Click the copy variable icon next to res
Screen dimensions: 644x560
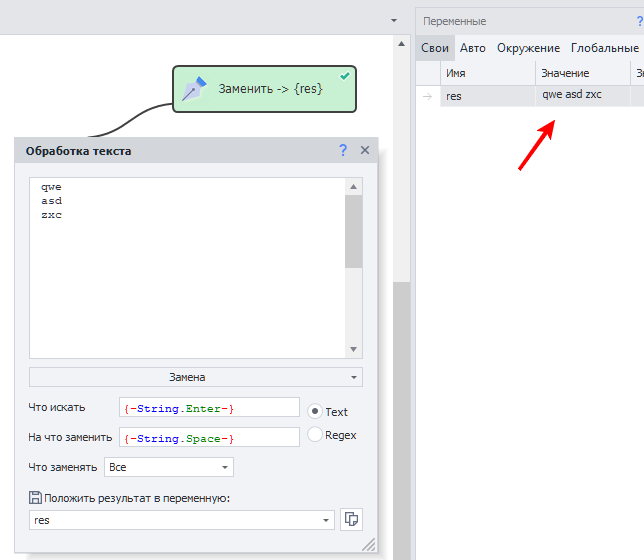pos(351,519)
